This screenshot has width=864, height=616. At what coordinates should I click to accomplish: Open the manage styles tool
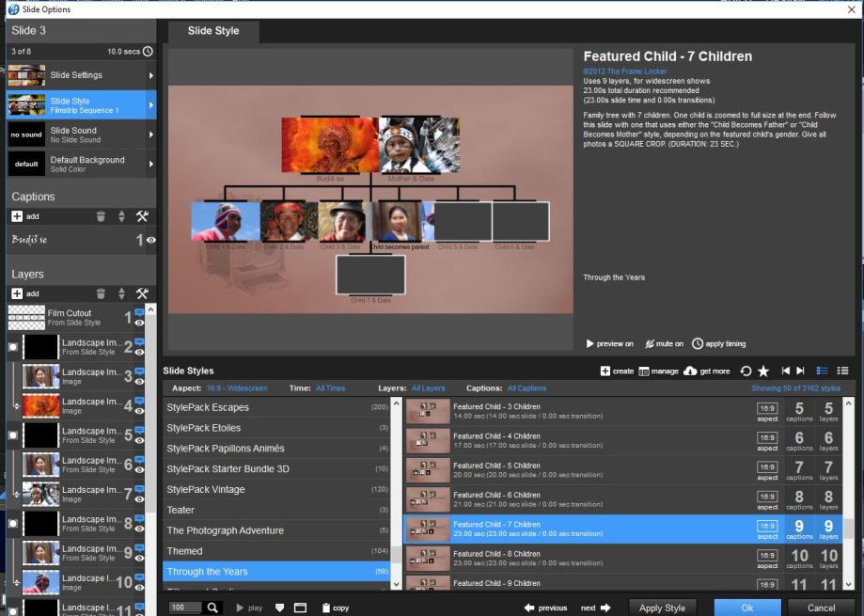644,371
